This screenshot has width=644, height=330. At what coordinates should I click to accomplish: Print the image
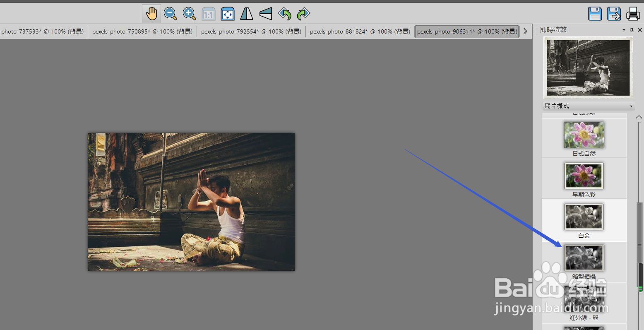pyautogui.click(x=633, y=14)
